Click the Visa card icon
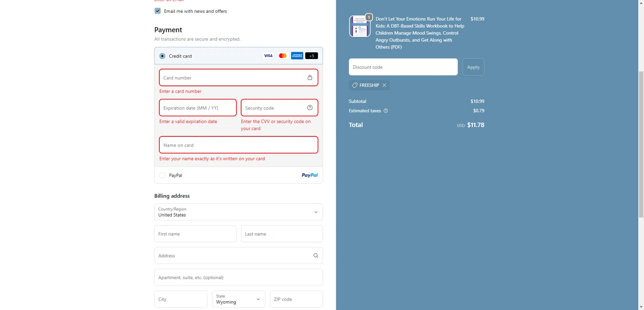 point(268,56)
